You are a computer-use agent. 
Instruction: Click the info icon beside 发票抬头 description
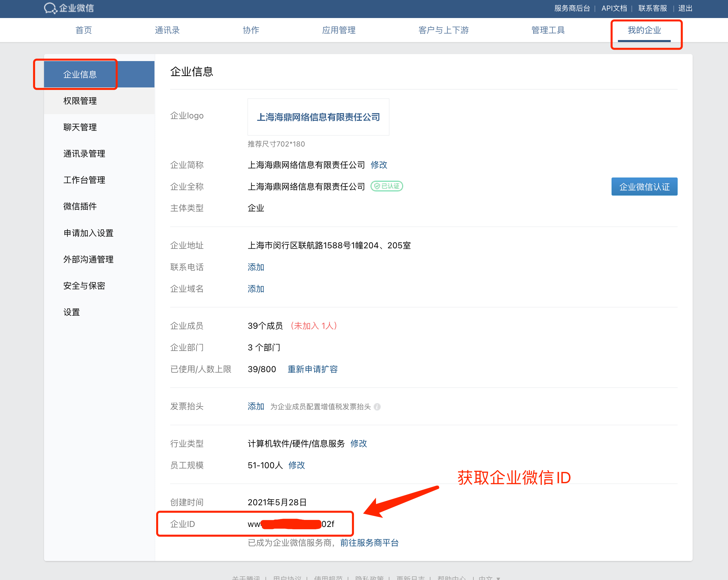point(377,407)
